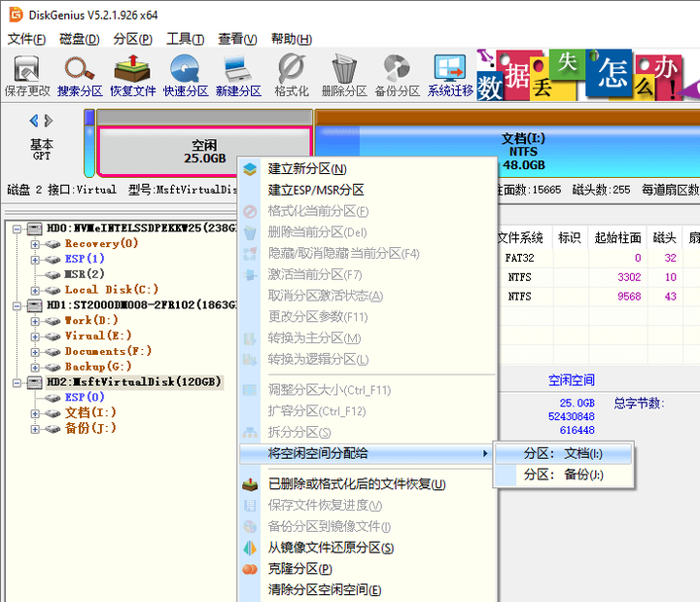Expand the Work(D:) partition node
700x602 pixels.
coord(35,321)
